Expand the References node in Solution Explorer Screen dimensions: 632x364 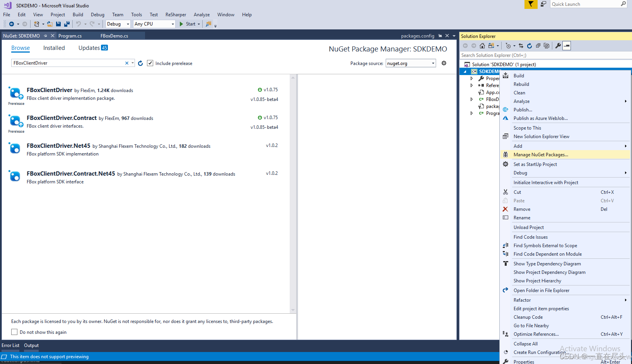471,85
